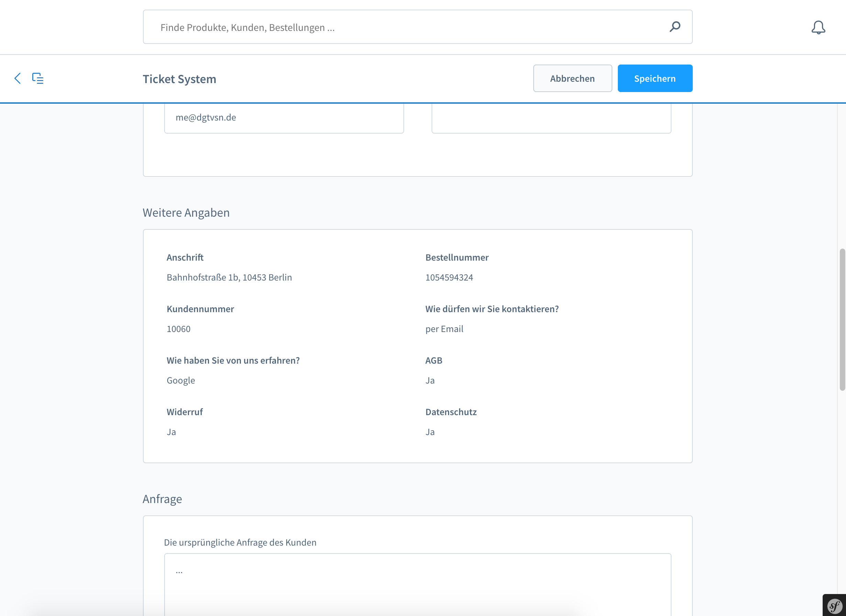The height and width of the screenshot is (616, 846).
Task: Click the search bar input field
Action: pos(418,27)
